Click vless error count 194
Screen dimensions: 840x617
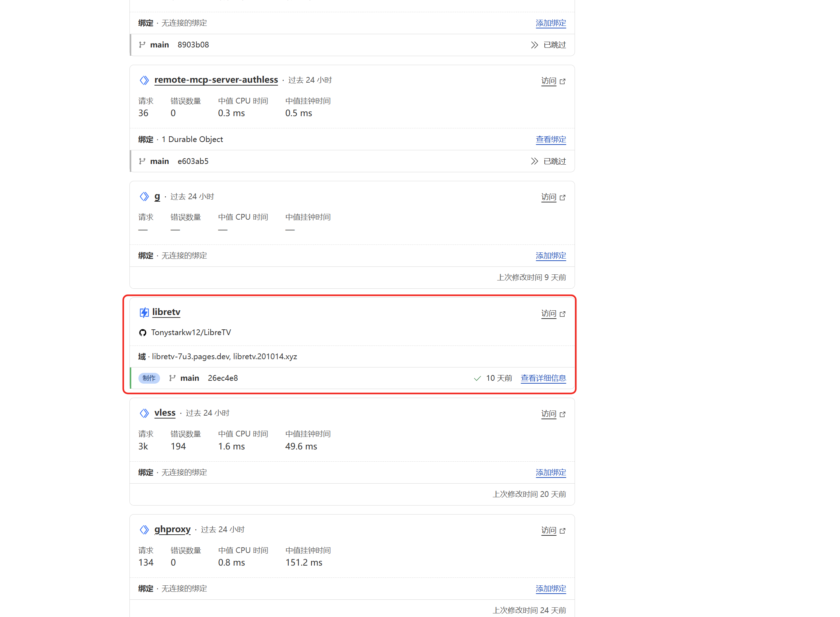point(178,446)
